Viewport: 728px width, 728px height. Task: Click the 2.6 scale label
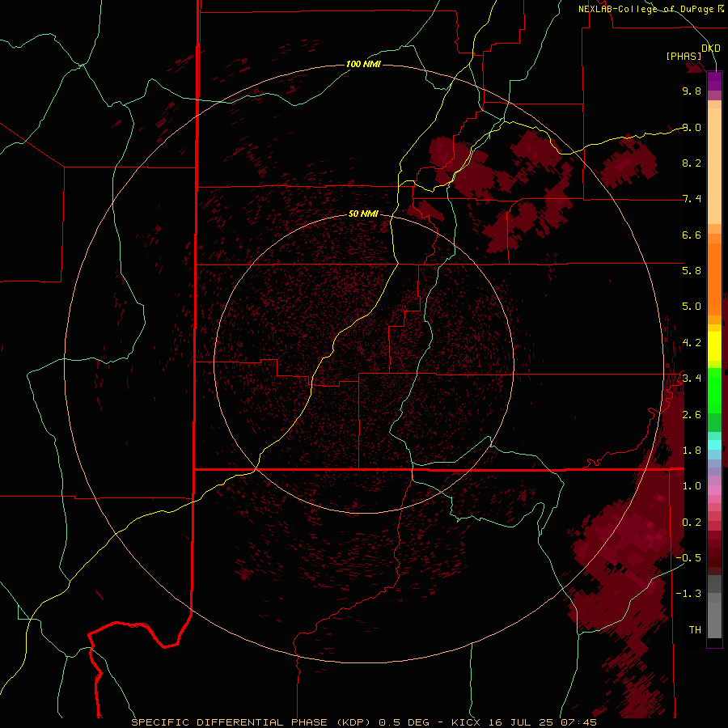[x=692, y=415]
